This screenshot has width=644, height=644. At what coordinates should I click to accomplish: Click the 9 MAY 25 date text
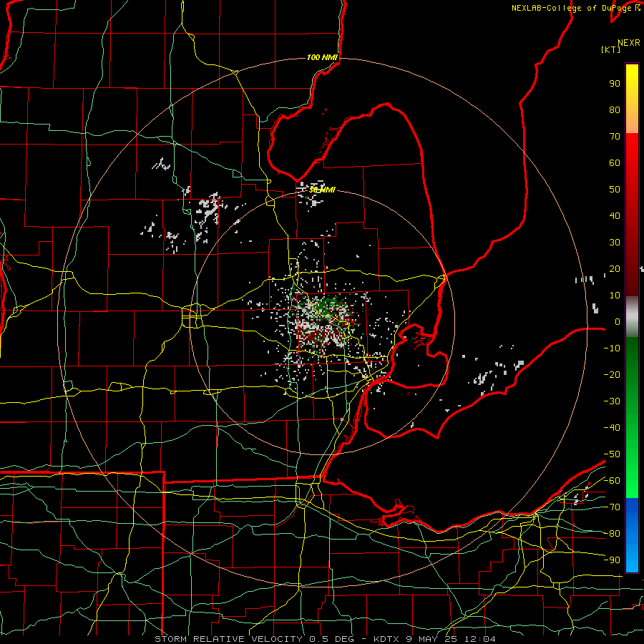[432, 639]
